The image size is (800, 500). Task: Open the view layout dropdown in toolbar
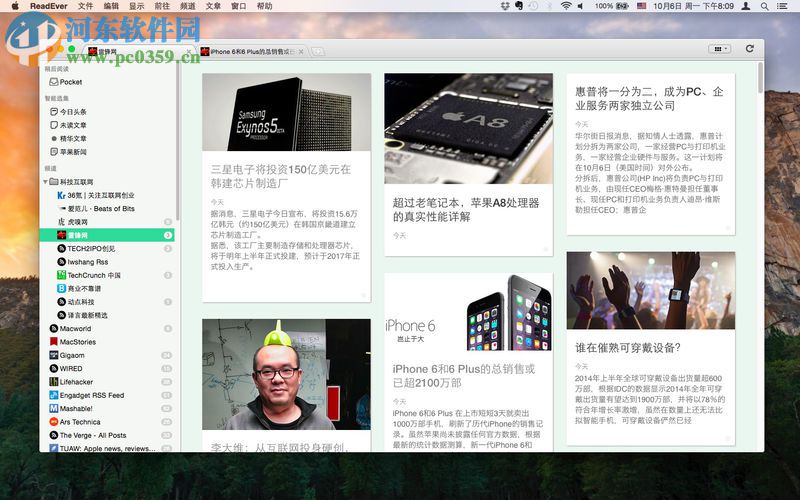point(719,48)
